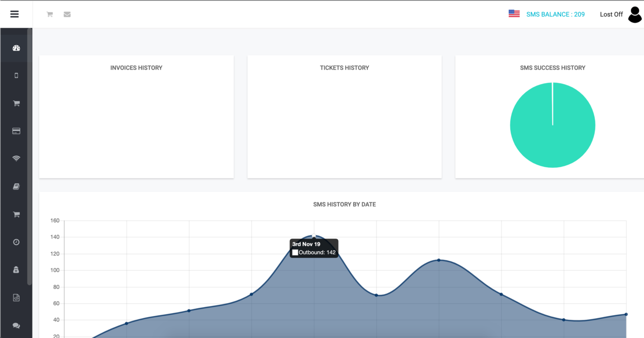The height and width of the screenshot is (338, 644).
Task: Open the book sidebar icon
Action: [x=16, y=186]
